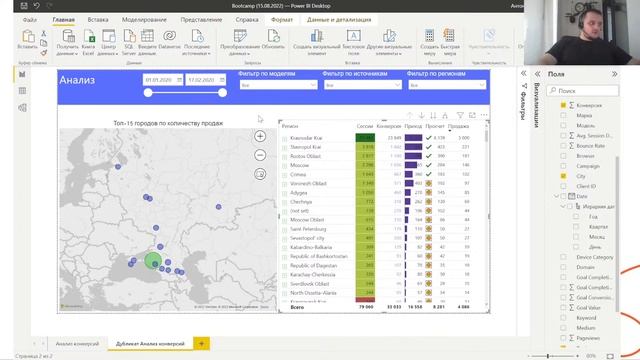This screenshot has height=360, width=640.
Task: Check the Модель field checkbox
Action: pos(563,126)
